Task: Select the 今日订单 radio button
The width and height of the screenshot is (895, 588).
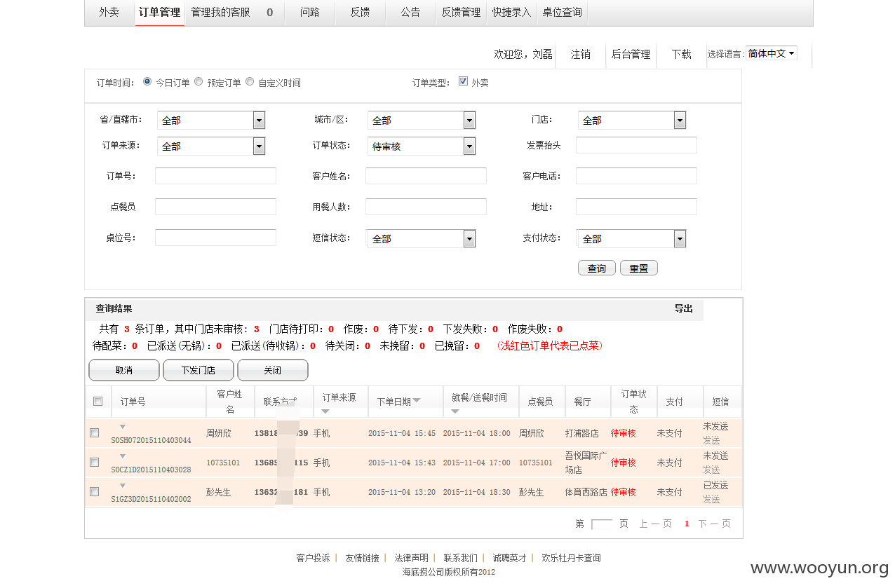Action: 147,81
